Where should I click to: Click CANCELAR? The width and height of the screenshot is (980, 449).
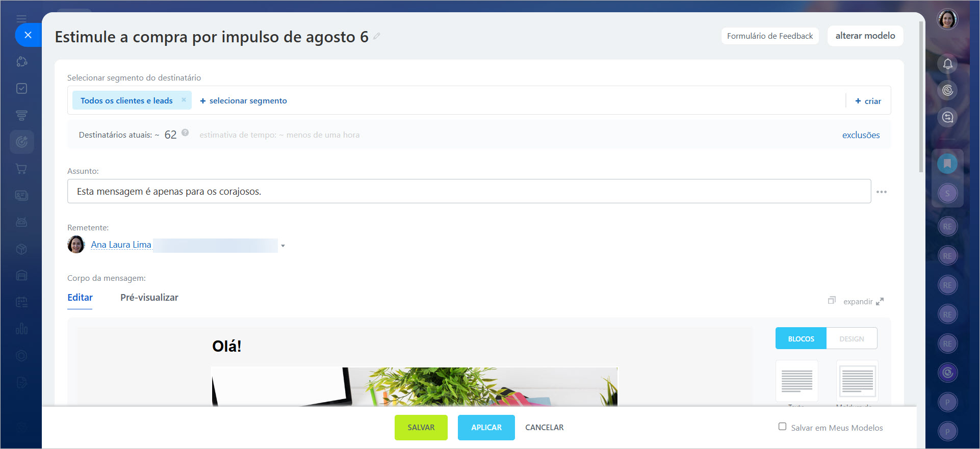tap(545, 428)
